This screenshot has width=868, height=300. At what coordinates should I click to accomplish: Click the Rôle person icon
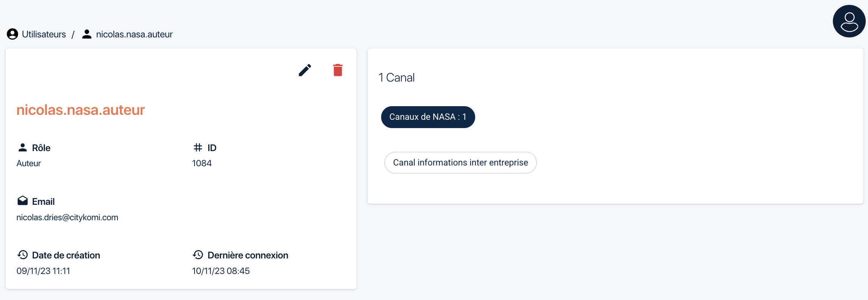click(23, 148)
